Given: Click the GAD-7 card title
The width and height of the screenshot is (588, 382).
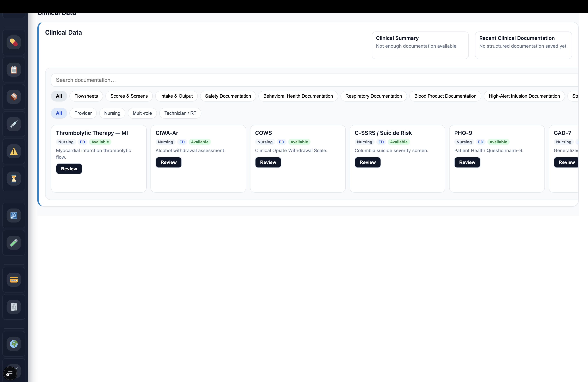Looking at the screenshot, I should (x=562, y=133).
